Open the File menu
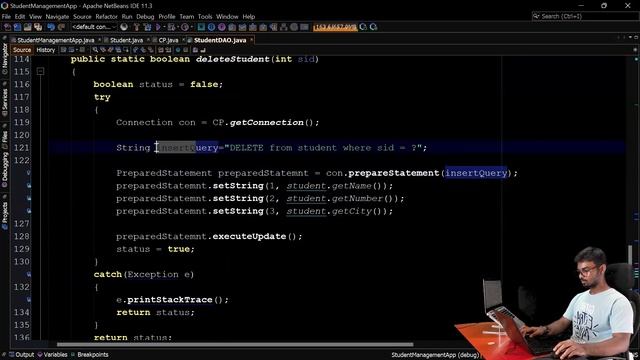 point(6,17)
